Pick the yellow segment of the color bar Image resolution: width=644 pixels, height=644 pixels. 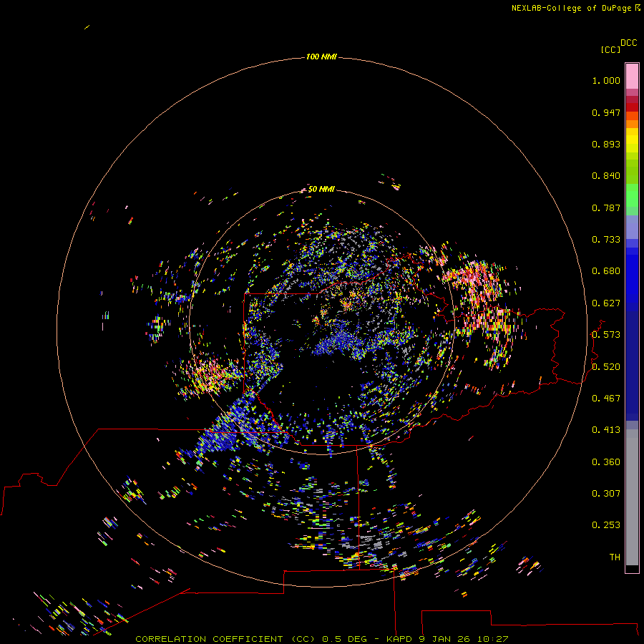pyautogui.click(x=632, y=140)
